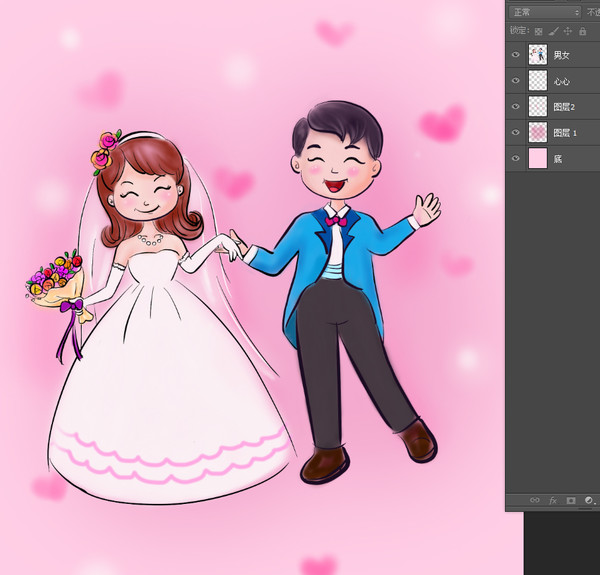Click the layer name 男女

tap(561, 55)
